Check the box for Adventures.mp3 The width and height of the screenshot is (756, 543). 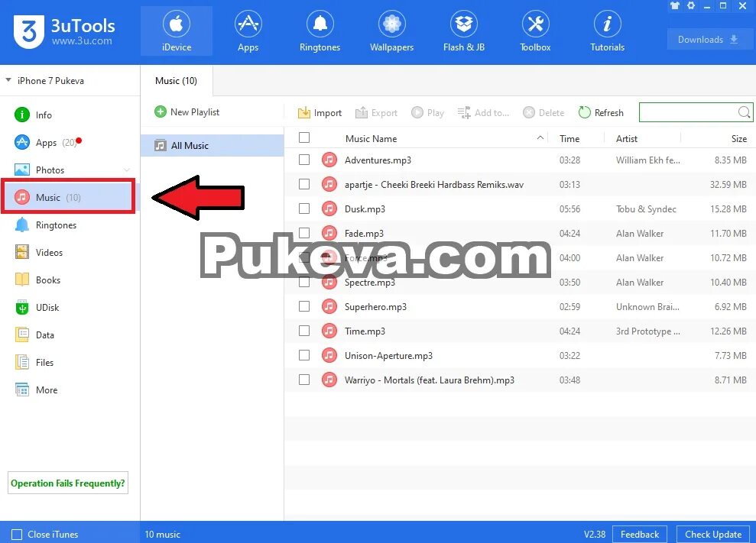tap(303, 160)
